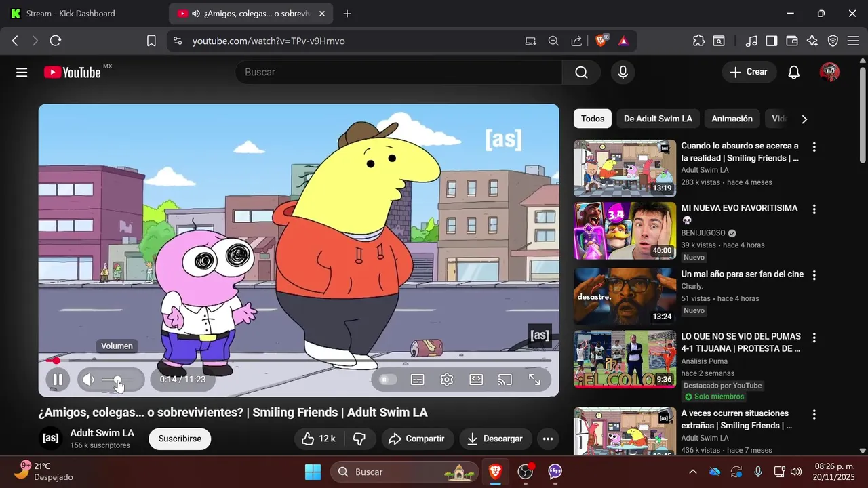868x488 pixels.
Task: Open the browser main menu
Action: point(853,41)
